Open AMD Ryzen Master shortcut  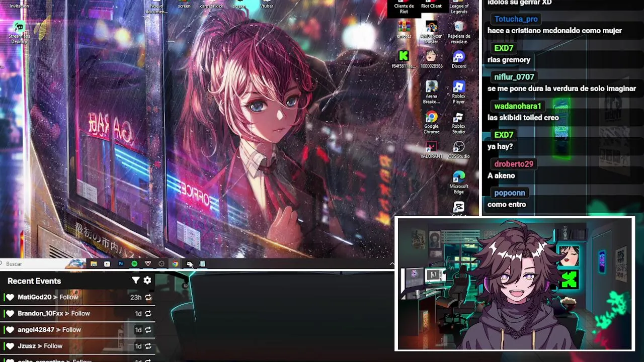point(431,33)
